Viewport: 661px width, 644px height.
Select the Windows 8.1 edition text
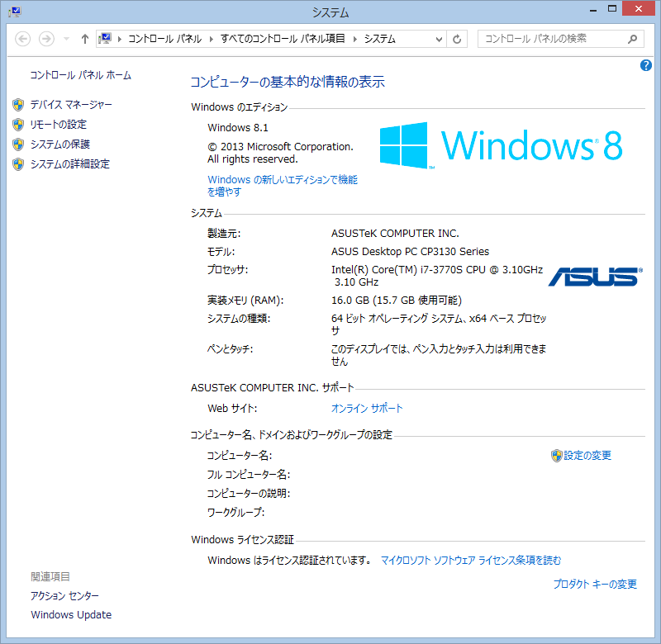[x=238, y=128]
